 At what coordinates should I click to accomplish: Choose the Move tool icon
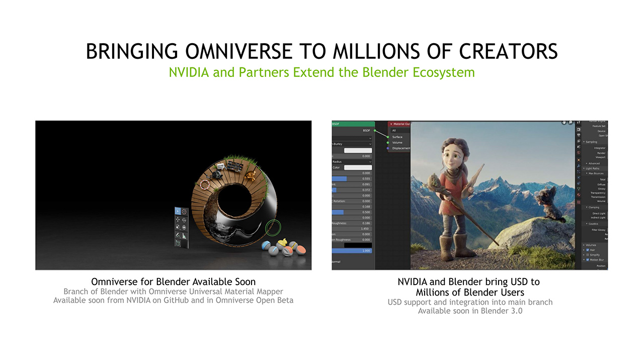[178, 219]
